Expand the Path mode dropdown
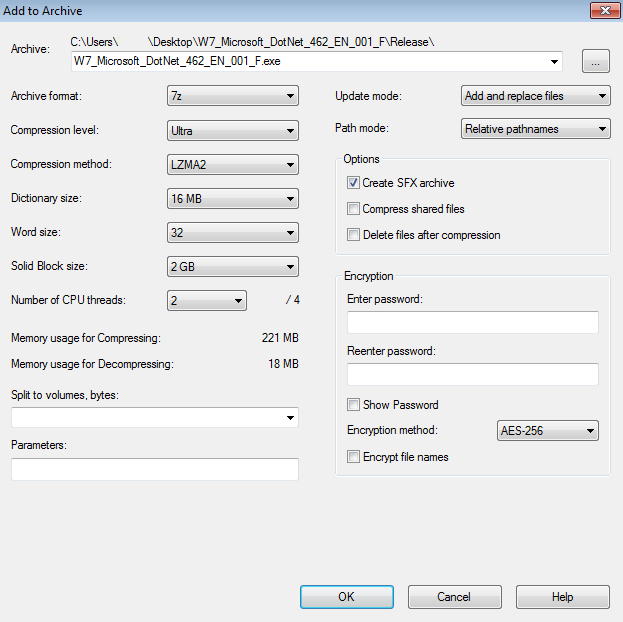623x622 pixels. coord(535,129)
